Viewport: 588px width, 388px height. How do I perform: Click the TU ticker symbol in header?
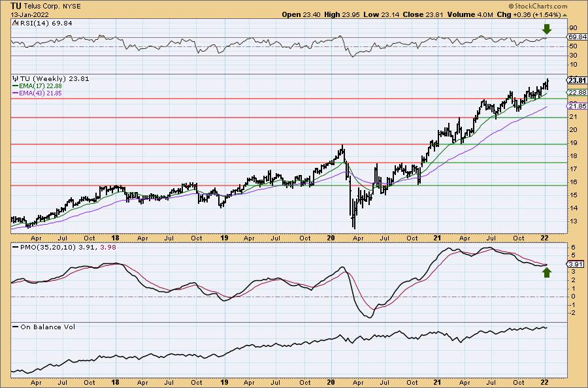coord(16,6)
